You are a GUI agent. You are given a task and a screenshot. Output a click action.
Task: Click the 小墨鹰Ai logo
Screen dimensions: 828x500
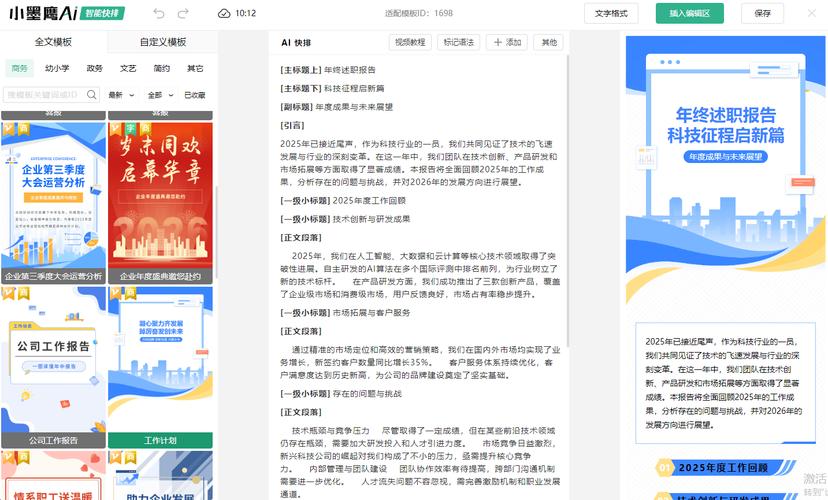(43, 13)
